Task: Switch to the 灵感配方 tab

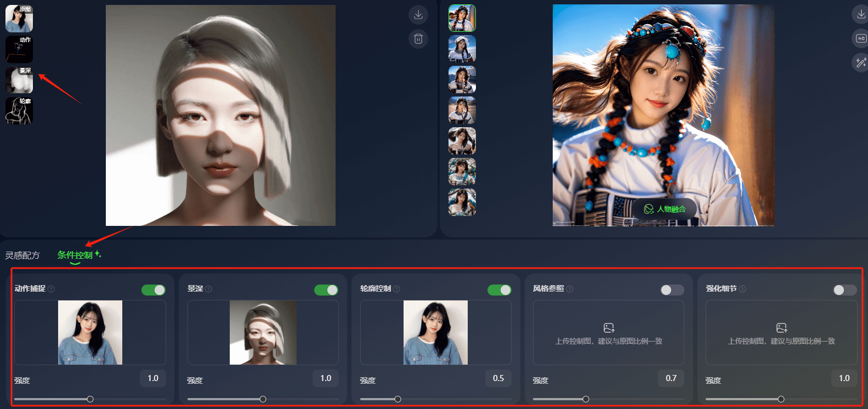Action: pos(22,255)
